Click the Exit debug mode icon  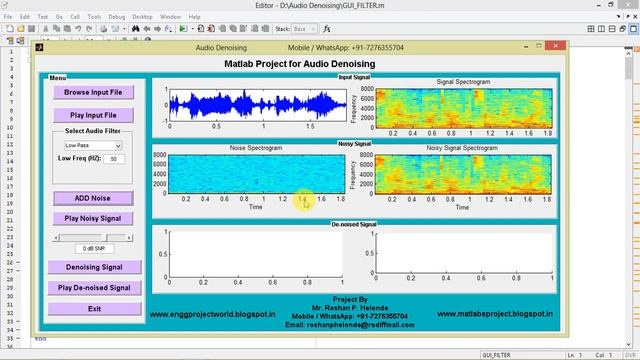pyautogui.click(x=265, y=29)
